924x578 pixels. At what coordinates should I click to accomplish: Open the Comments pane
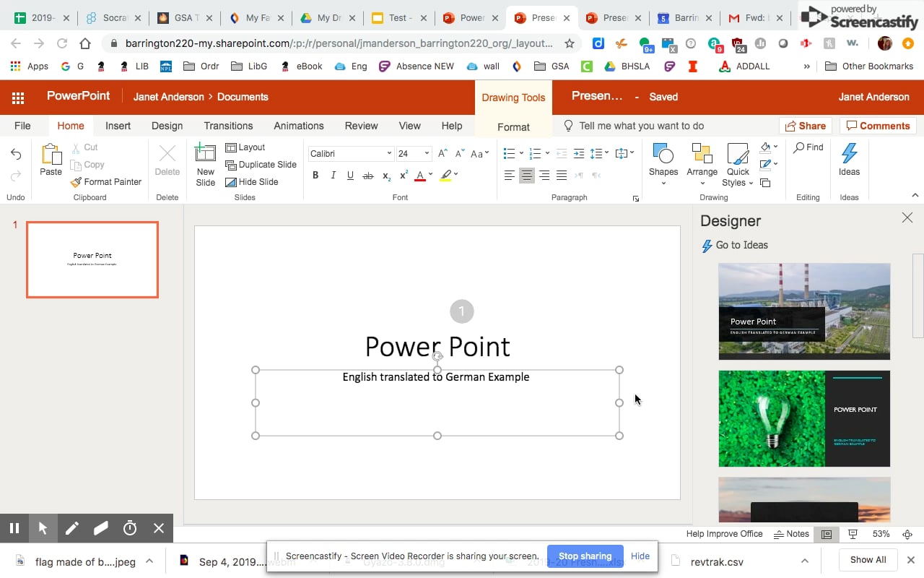coord(878,126)
